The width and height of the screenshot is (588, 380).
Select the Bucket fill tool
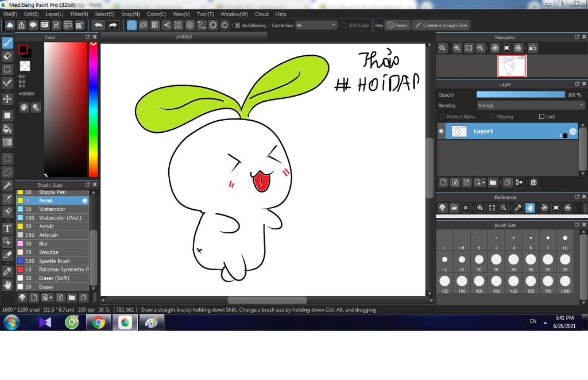point(7,129)
